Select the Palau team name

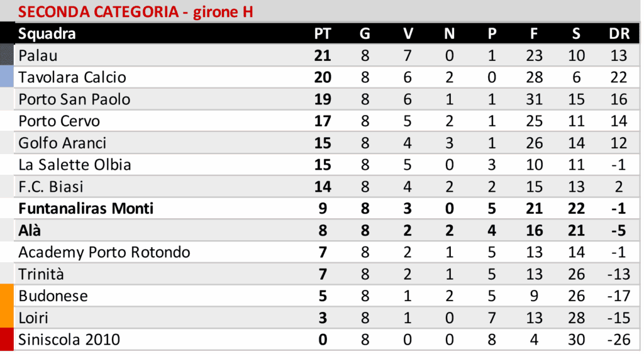(38, 55)
